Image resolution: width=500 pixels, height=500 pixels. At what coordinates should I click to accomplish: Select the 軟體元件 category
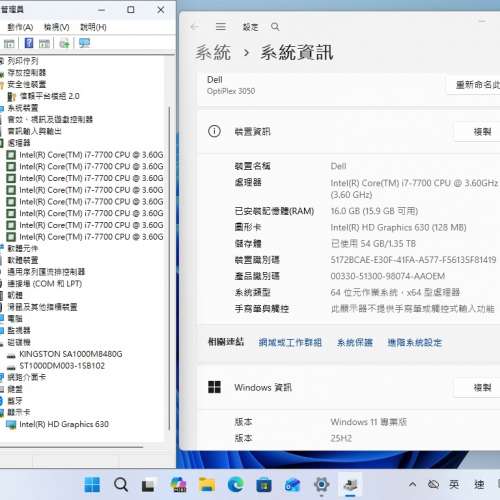(x=23, y=248)
